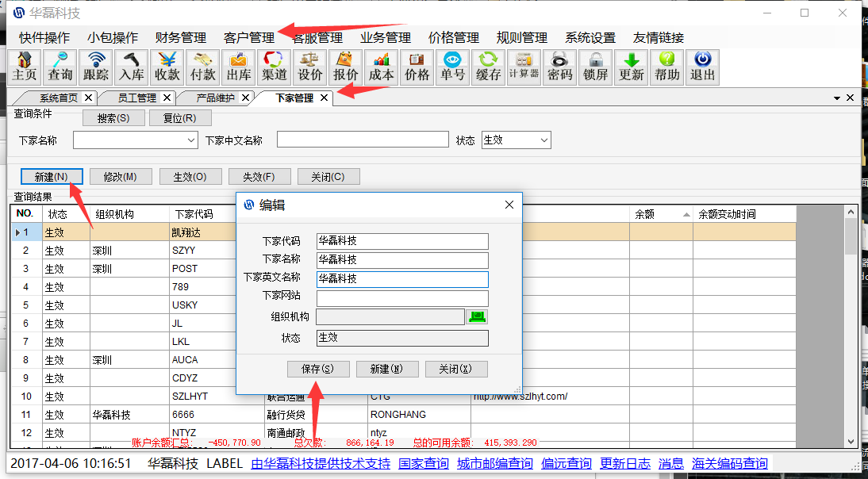This screenshot has width=868, height=479.
Task: Click the green 组织机构 lookup icon
Action: click(x=478, y=316)
